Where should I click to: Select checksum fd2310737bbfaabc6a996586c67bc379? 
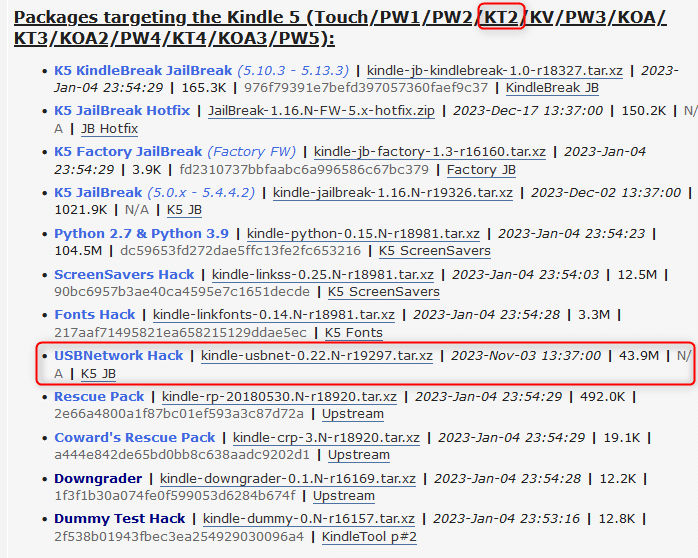(x=304, y=170)
